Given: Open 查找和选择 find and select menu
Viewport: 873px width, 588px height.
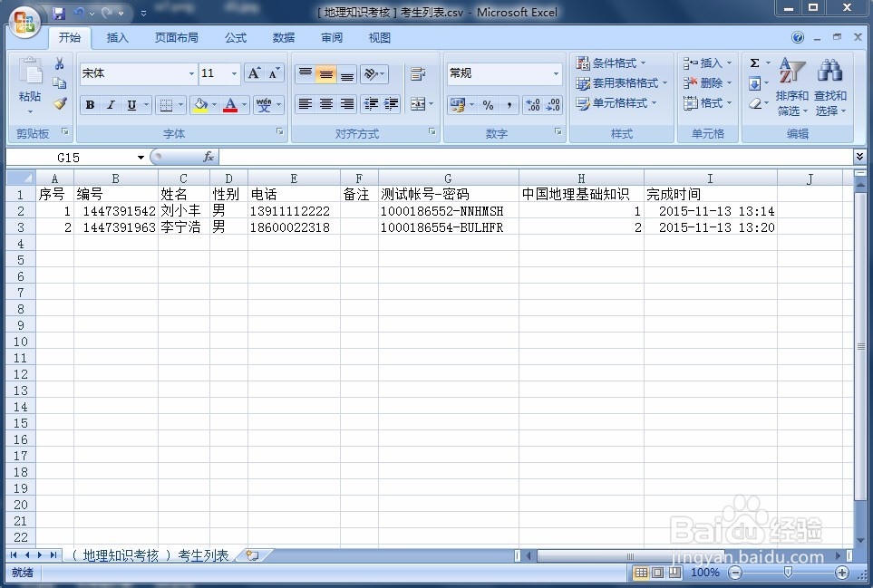Looking at the screenshot, I should 830,87.
